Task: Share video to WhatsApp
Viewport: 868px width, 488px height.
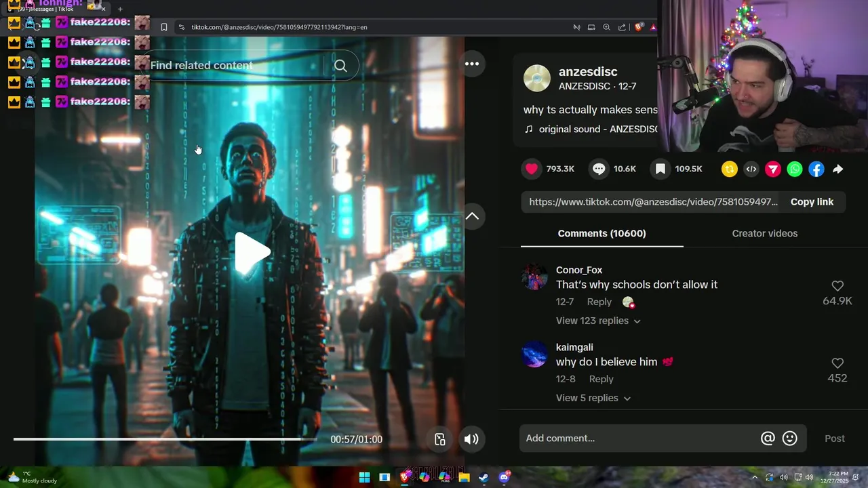Action: point(795,169)
